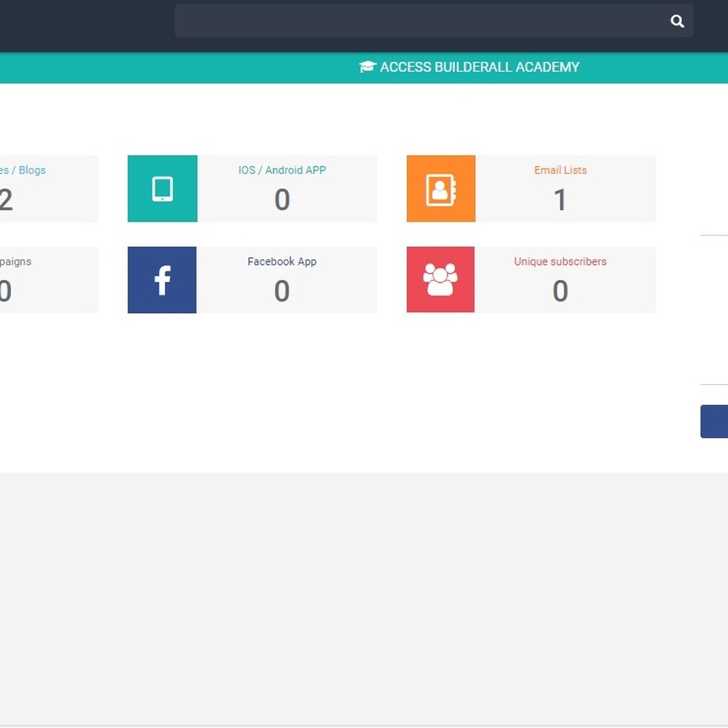
Task: Click the blue Facebook logo icon
Action: pos(162,280)
